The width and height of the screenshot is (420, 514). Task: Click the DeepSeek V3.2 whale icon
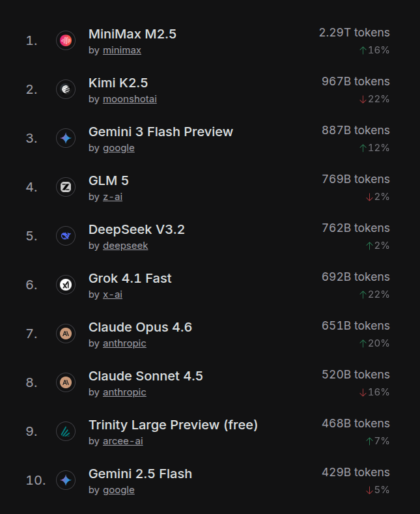66,236
